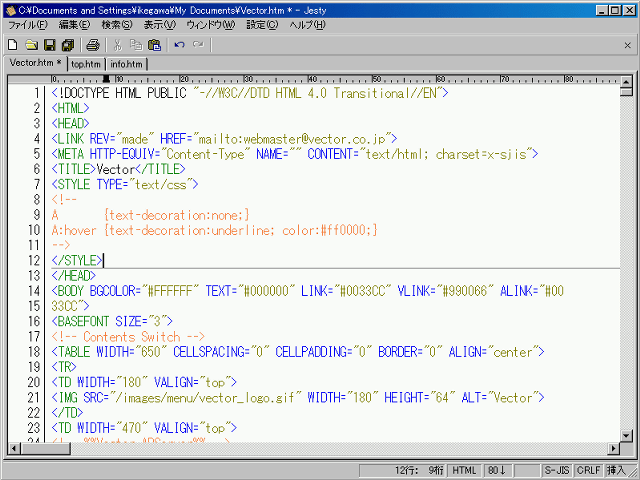The height and width of the screenshot is (480, 640).
Task: Switch to the top.htm tab
Action: [86, 64]
